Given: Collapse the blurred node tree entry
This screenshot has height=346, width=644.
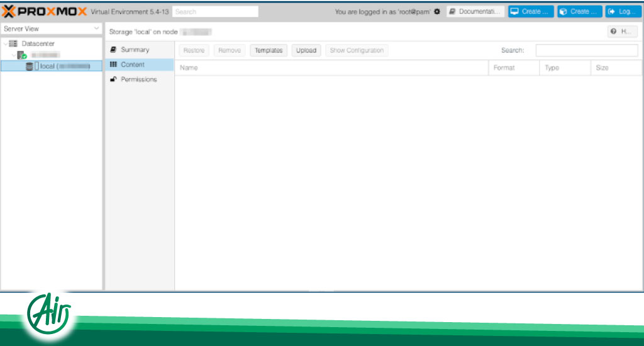Looking at the screenshot, I should [x=14, y=55].
